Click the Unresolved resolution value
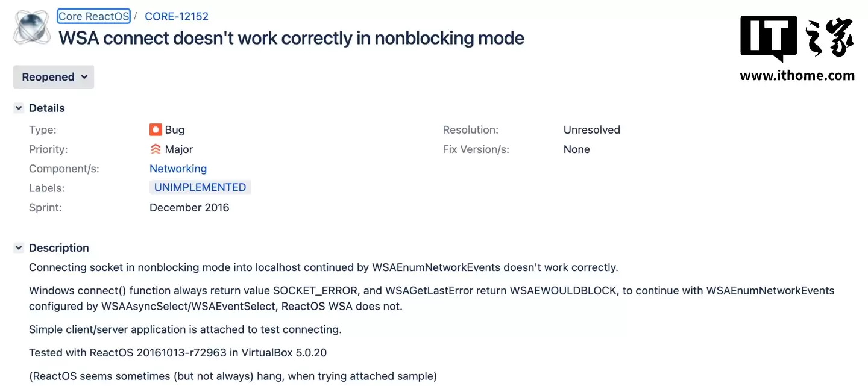Viewport: 868px width, 386px height. 591,129
